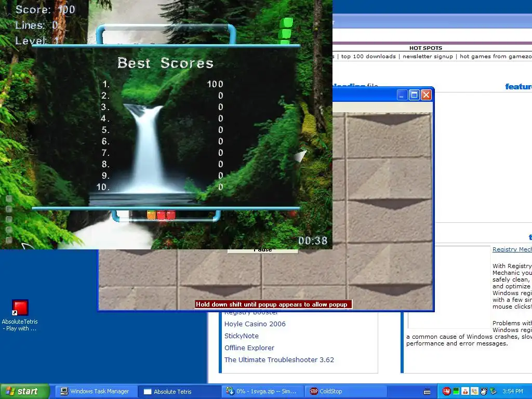This screenshot has width=532, height=399.
Task: Switch to Absolute Tetris taskbar button
Action: [x=179, y=392]
